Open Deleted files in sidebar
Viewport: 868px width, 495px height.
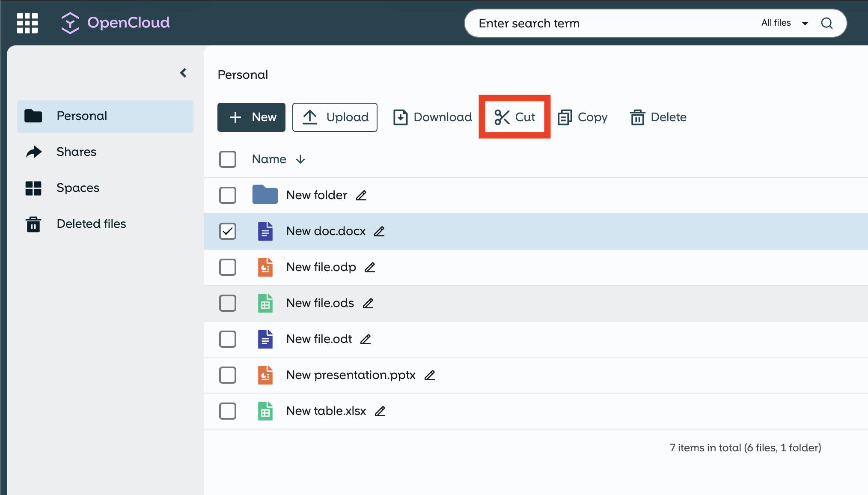(91, 224)
